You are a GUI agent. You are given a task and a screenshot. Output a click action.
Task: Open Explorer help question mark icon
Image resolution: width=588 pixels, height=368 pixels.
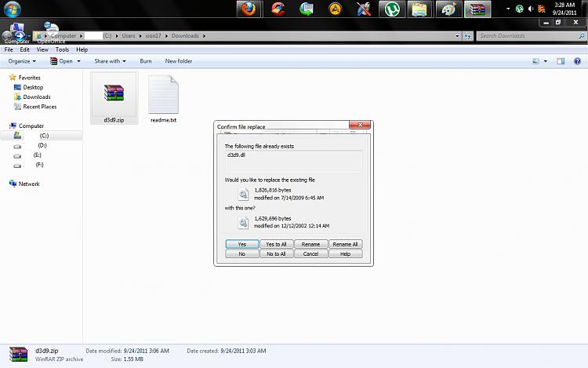pos(577,61)
